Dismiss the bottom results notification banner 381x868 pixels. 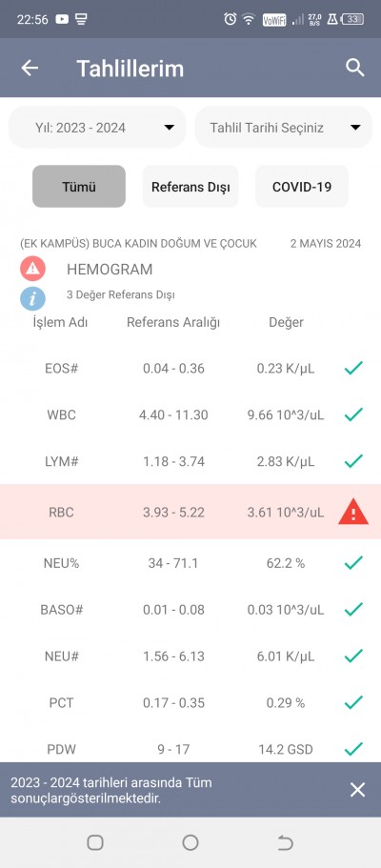pyautogui.click(x=358, y=790)
